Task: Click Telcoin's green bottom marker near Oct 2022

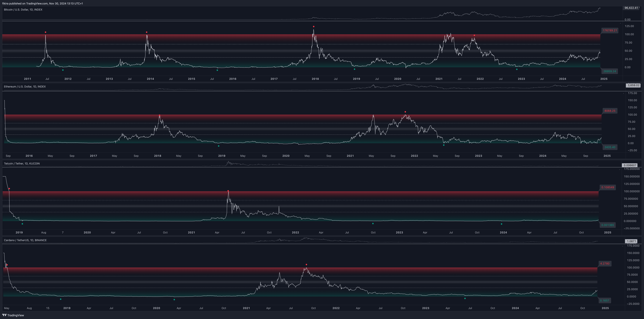Action: 373,223
